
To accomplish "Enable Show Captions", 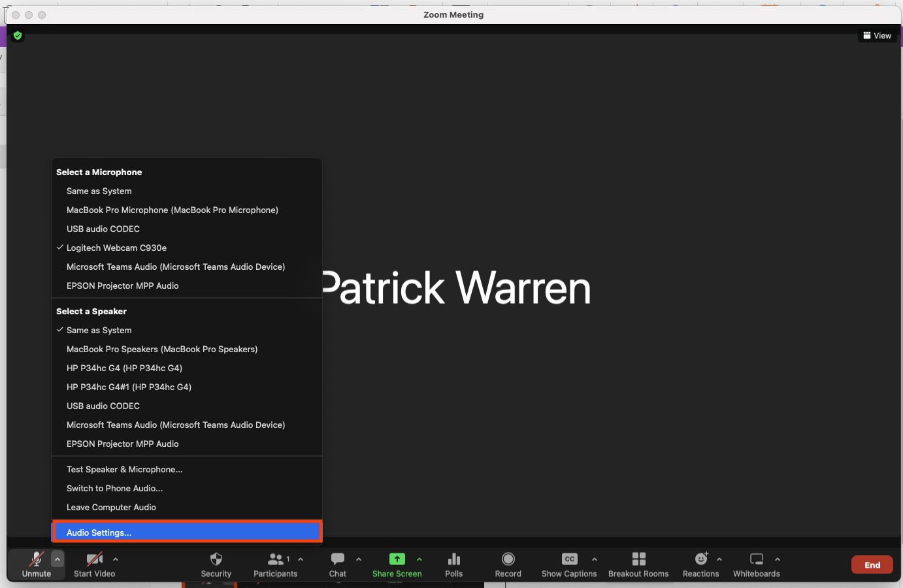I will pyautogui.click(x=569, y=564).
